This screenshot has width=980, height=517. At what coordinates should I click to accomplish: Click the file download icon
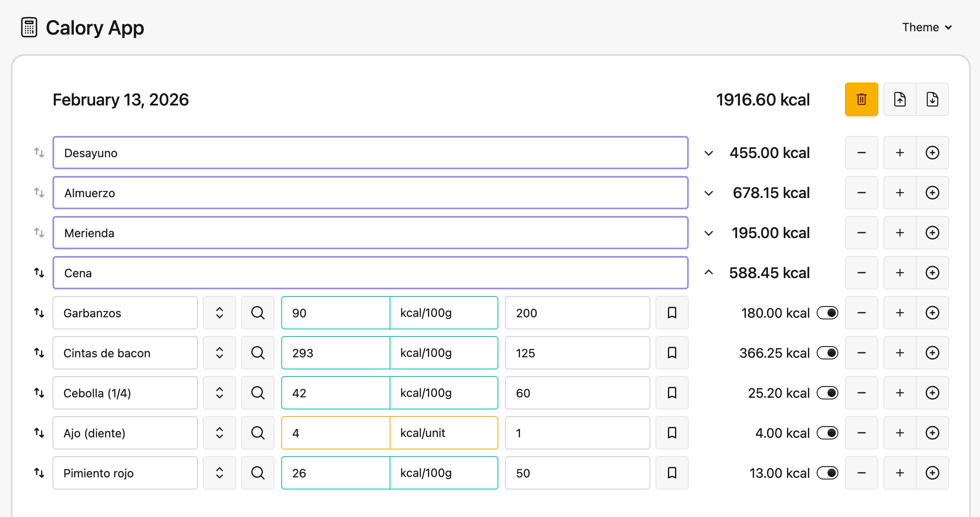[x=932, y=99]
